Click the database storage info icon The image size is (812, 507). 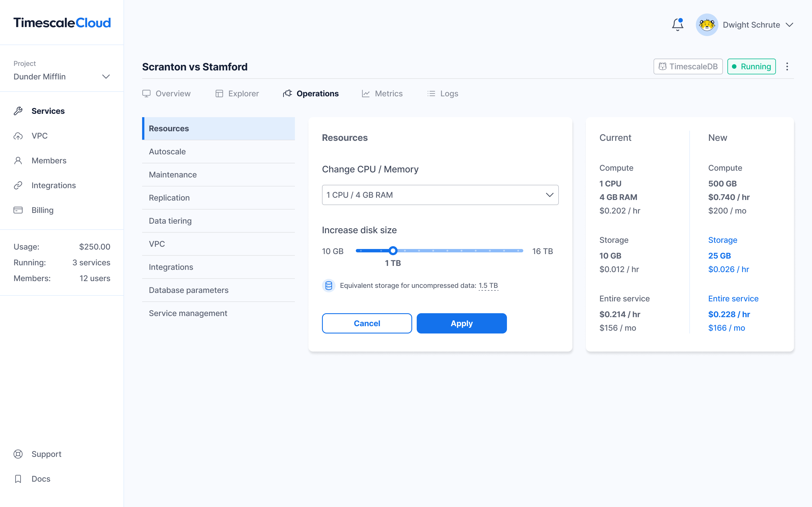[328, 286]
